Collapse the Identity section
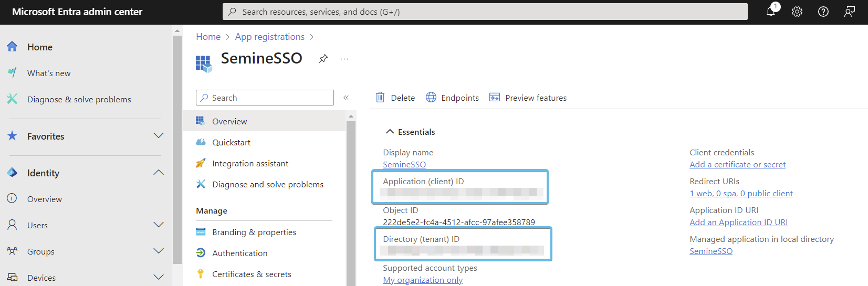 point(158,173)
